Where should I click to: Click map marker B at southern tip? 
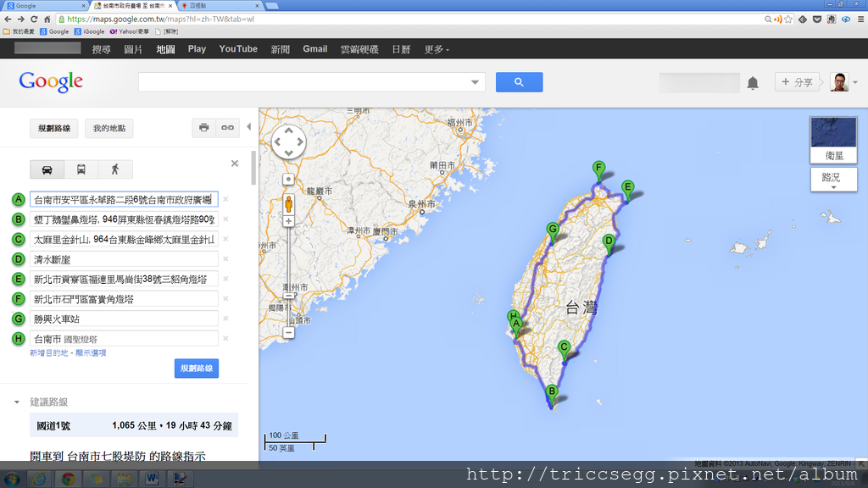551,395
